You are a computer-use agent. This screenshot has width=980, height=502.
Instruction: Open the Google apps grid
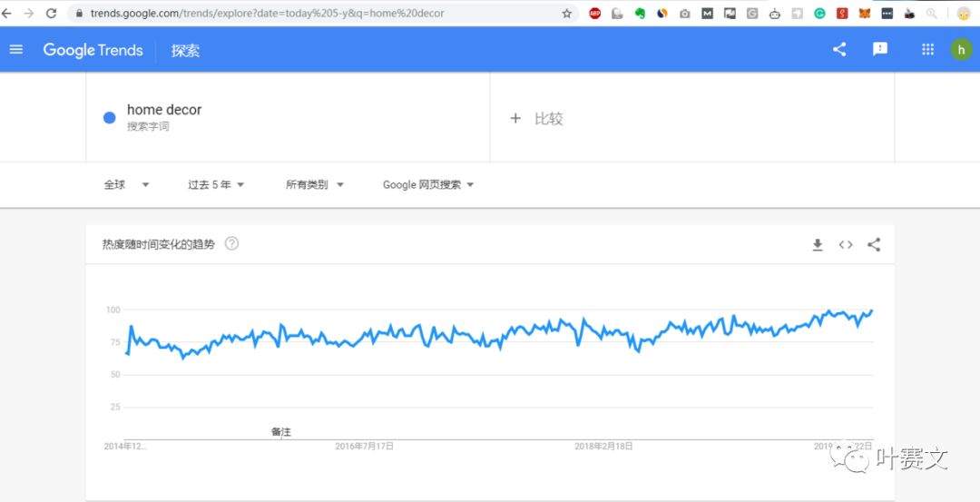coord(927,49)
